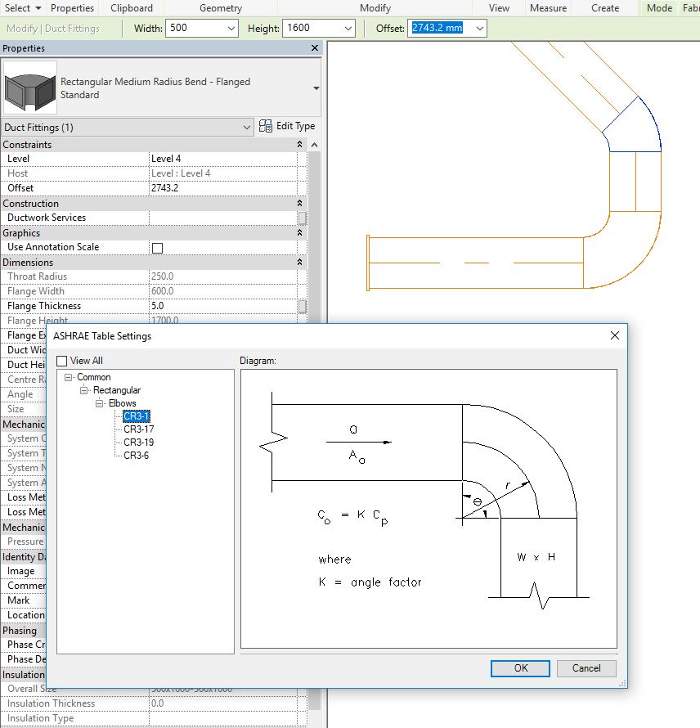Click the Modify ribbon panel label

pos(375,8)
